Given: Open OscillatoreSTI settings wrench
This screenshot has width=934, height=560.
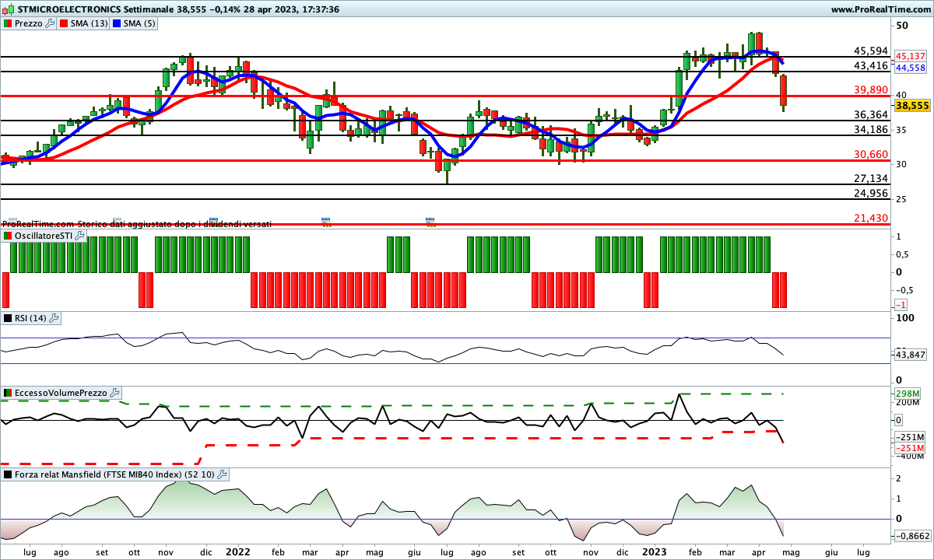Looking at the screenshot, I should click(79, 236).
